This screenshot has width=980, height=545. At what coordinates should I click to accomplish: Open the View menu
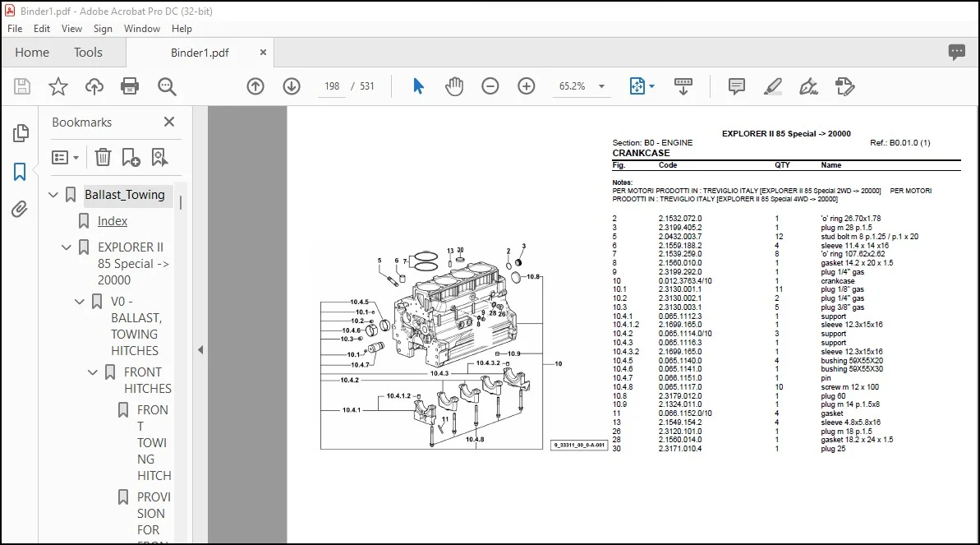tap(71, 28)
